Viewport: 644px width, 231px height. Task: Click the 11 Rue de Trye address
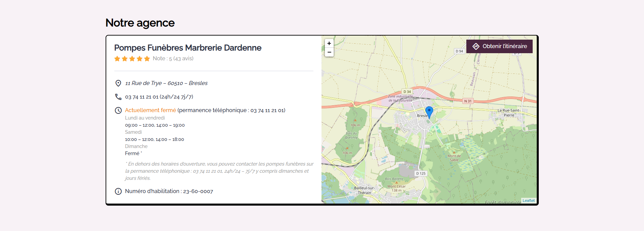166,83
